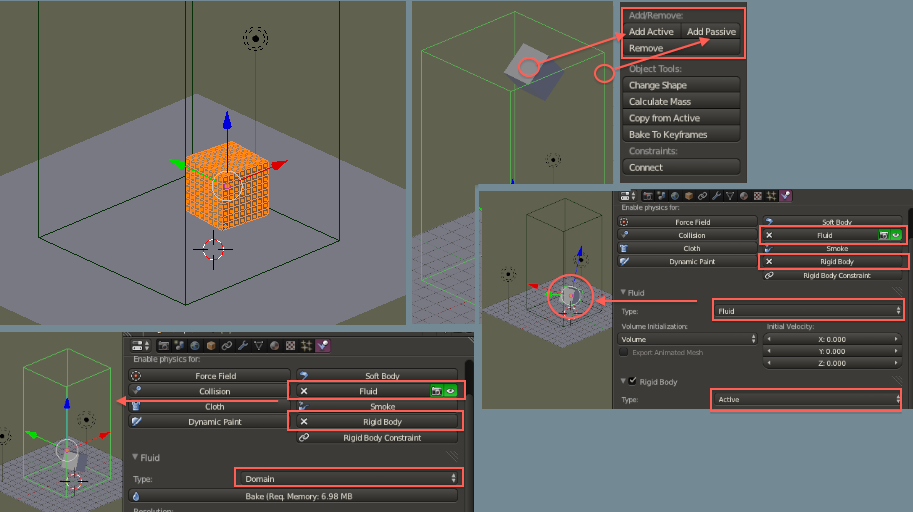Switch to Scene tab in Active rigid body panel
Viewport: 913px width, 512px height.
661,196
